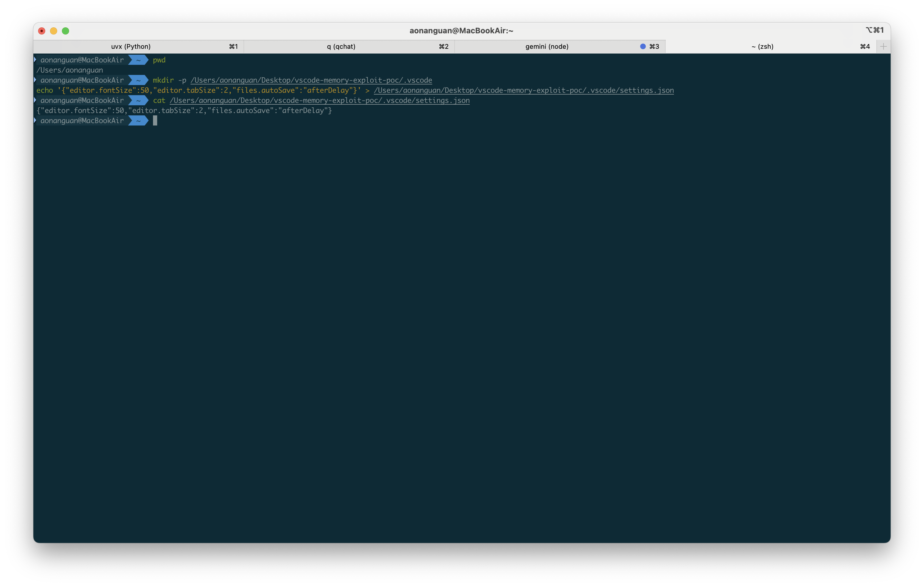Click the /Users/aonanguan output line
The image size is (924, 587).
(69, 70)
